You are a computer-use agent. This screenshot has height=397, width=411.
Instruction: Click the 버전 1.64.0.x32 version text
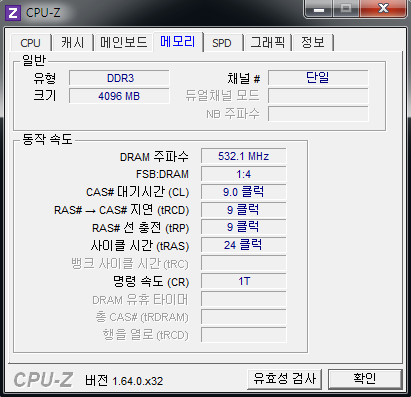pyautogui.click(x=124, y=381)
